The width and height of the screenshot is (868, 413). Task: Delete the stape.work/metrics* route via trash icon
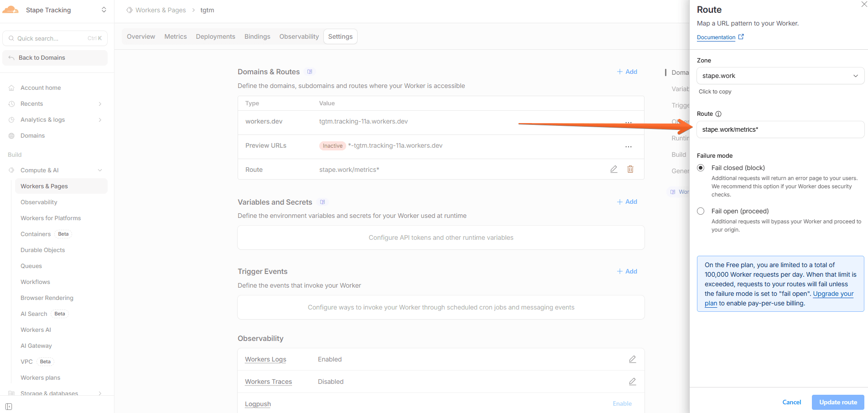tap(630, 169)
